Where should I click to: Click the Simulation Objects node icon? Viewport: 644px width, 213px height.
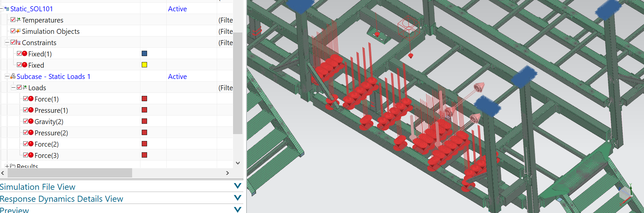(19, 31)
